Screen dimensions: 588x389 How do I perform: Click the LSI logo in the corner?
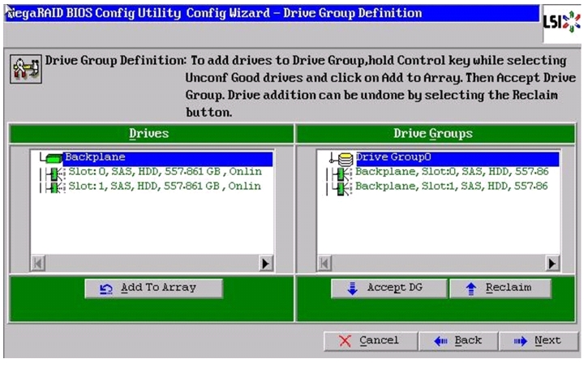click(561, 23)
